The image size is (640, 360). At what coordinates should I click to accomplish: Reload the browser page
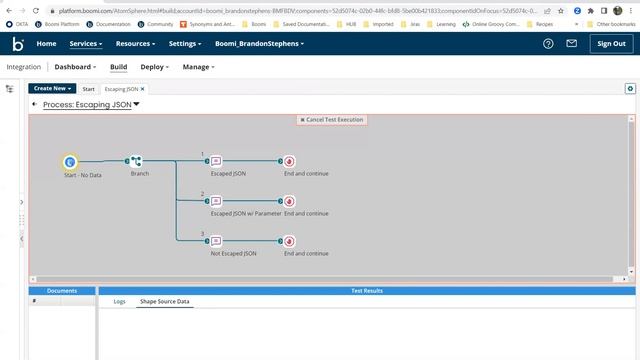coord(36,11)
